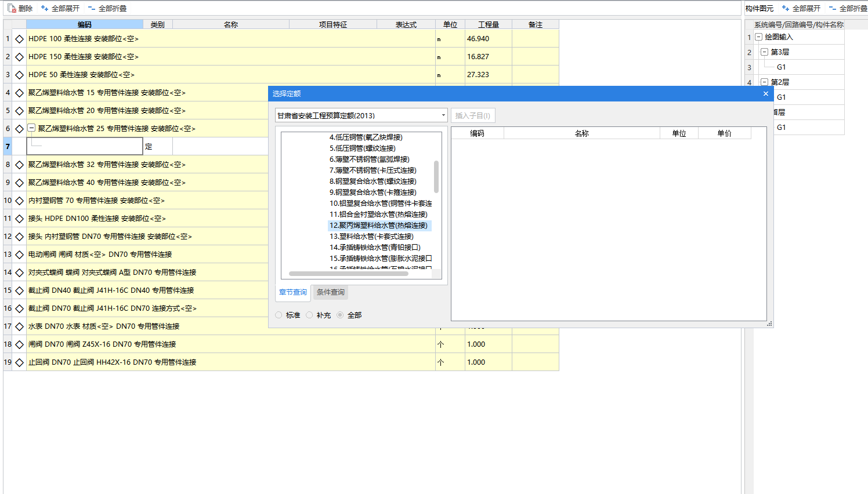Click the diamond icon of row HDPE 150
868x494 pixels.
[19, 57]
